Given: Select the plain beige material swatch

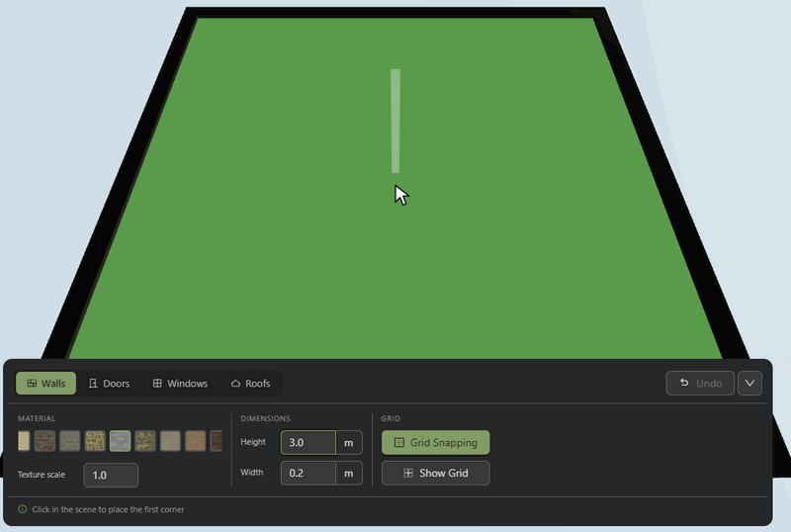Looking at the screenshot, I should (x=170, y=441).
